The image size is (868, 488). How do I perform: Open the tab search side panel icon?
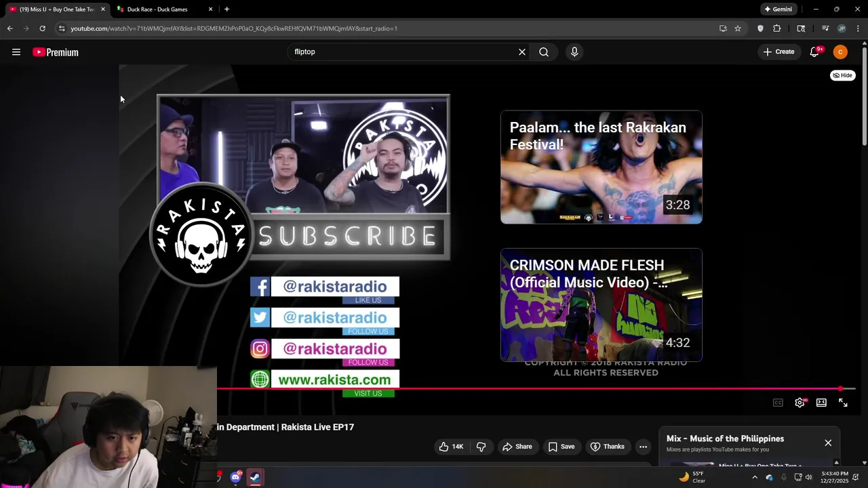(801, 28)
